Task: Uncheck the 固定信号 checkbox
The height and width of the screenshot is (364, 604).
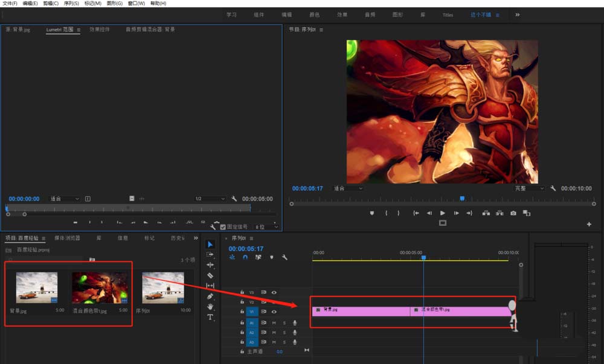Action: tap(223, 227)
